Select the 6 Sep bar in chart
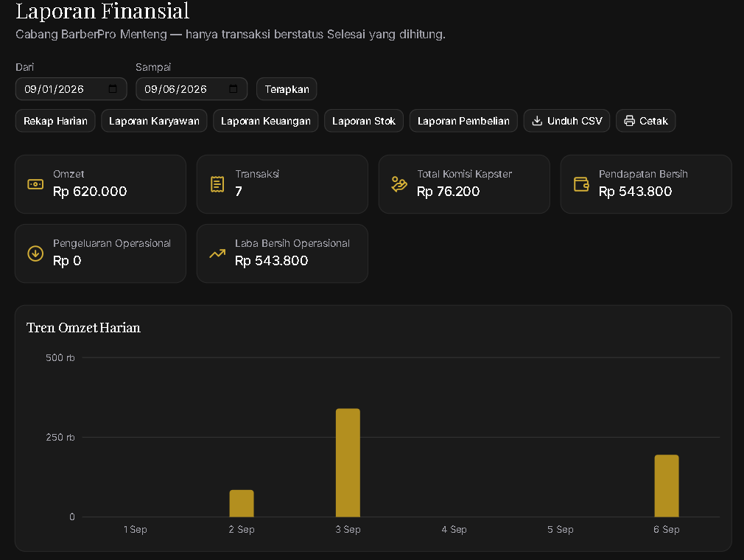The height and width of the screenshot is (560, 744). (x=667, y=486)
